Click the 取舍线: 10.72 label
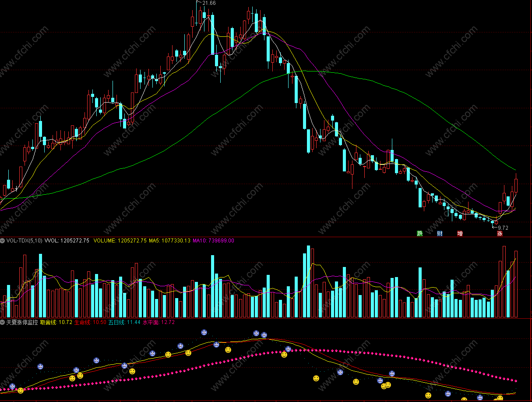Screen dimensions: 532x402 pos(56,322)
